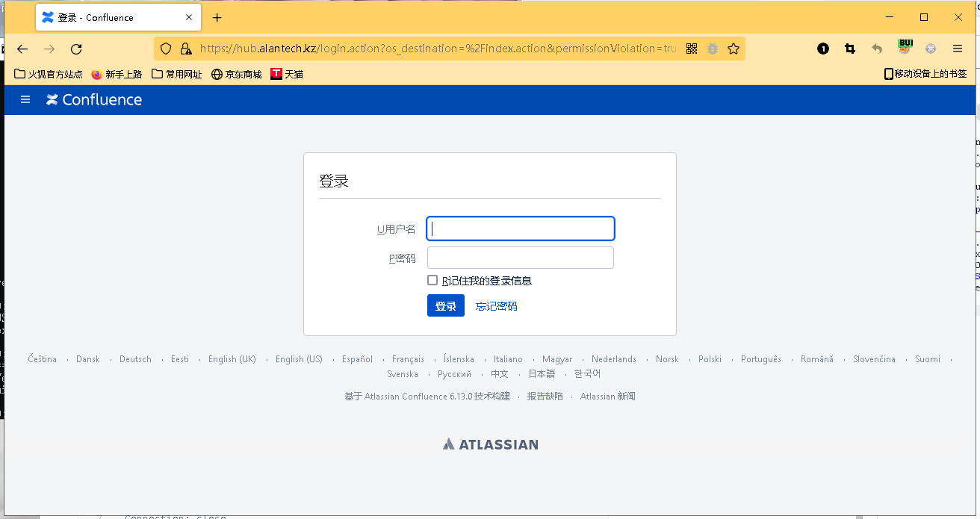980x519 pixels.
Task: Click the browser forward arrow
Action: [x=49, y=49]
